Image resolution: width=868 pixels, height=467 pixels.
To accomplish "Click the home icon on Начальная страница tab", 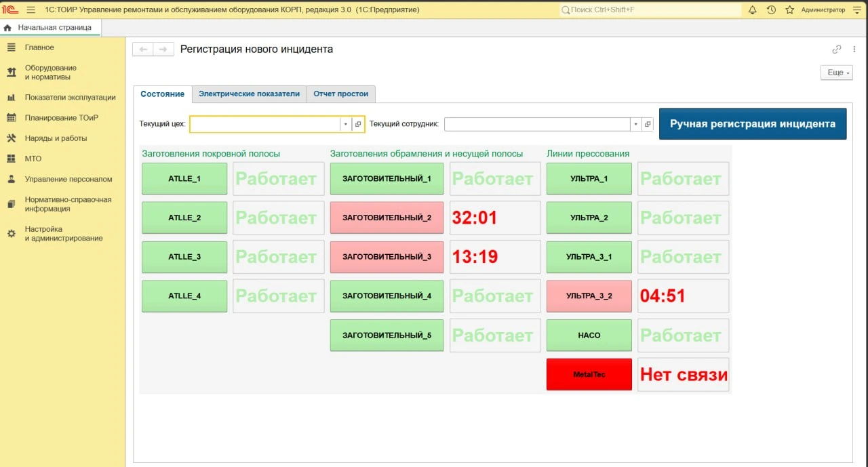I will point(8,28).
